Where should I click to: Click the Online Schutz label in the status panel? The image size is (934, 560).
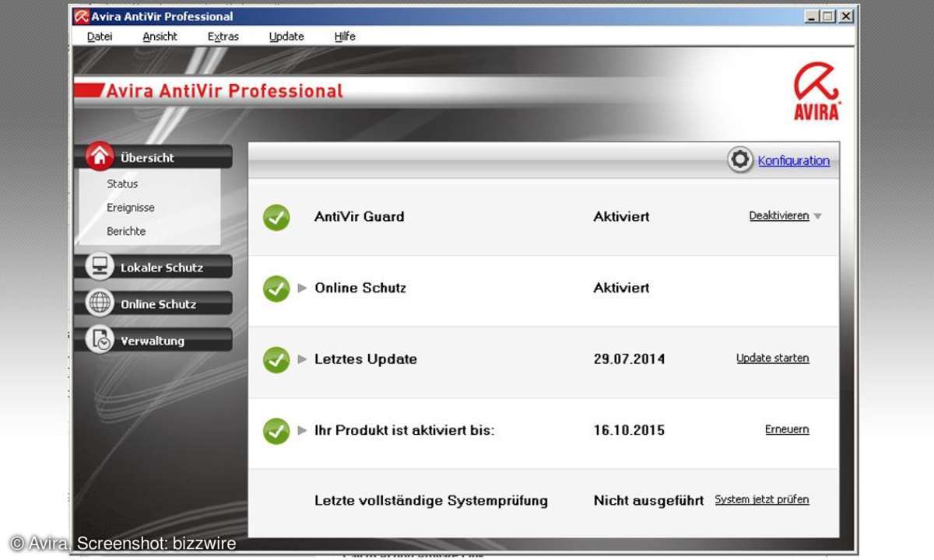tap(360, 288)
